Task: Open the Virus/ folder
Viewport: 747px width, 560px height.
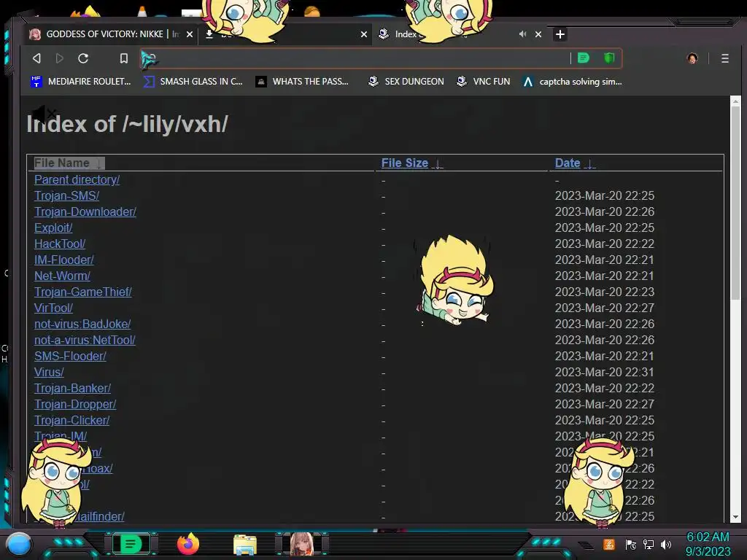Action: pos(49,373)
